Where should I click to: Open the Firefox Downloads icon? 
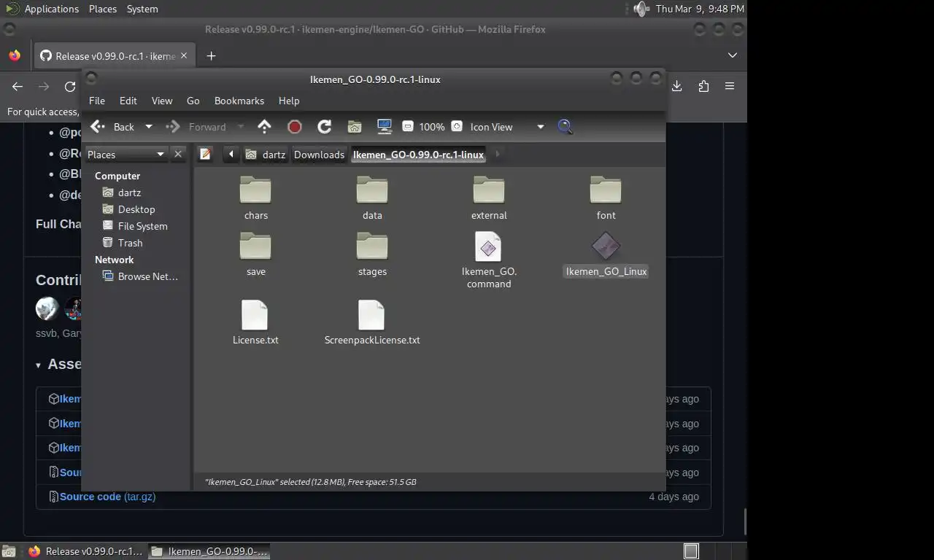point(677,86)
